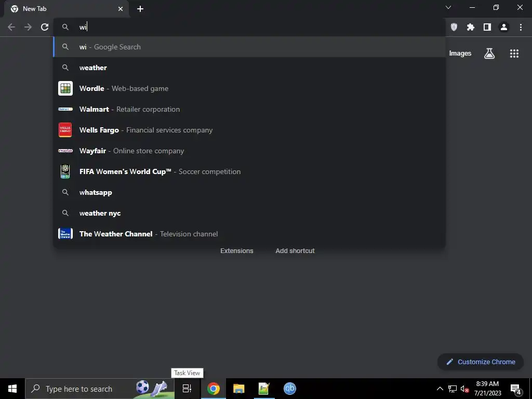Image resolution: width=532 pixels, height=399 pixels.
Task: Open the profile avatar menu
Action: coord(504,27)
